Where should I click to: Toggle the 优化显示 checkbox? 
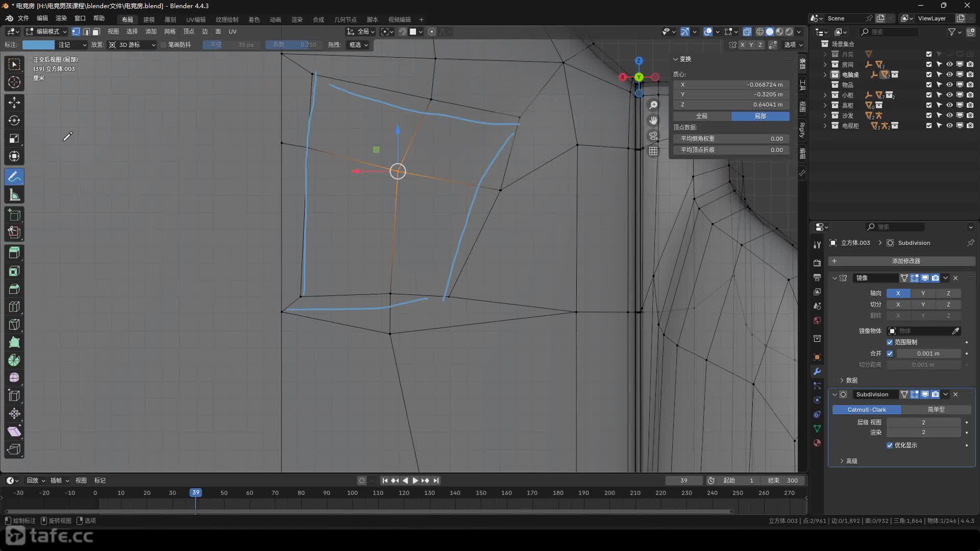click(890, 445)
